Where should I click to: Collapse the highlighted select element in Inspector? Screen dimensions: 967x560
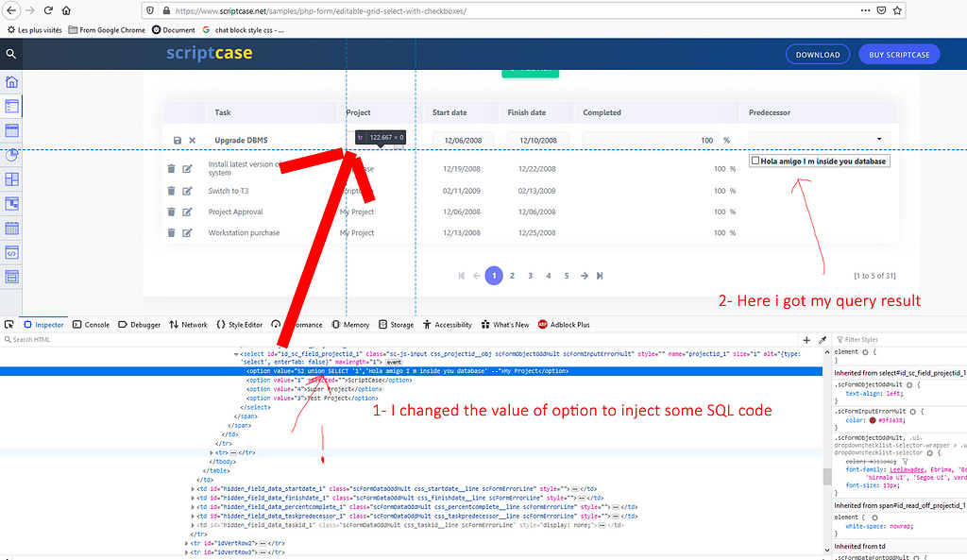pos(236,354)
